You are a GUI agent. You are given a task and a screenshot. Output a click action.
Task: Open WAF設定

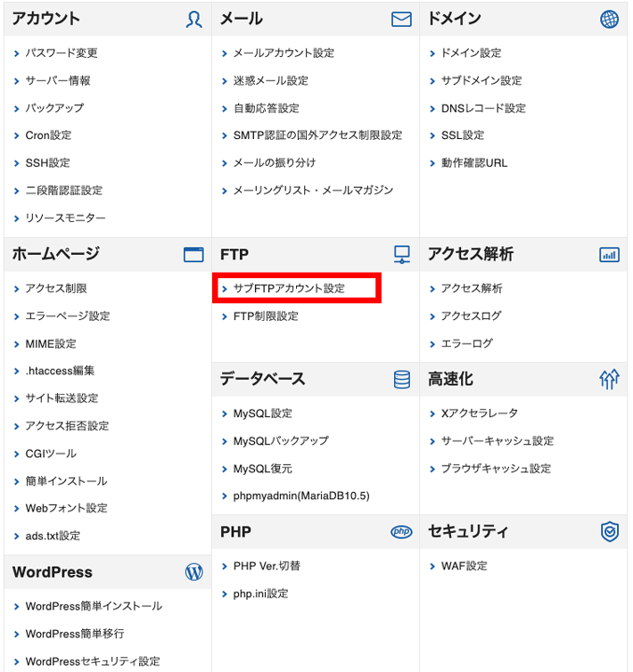(464, 566)
